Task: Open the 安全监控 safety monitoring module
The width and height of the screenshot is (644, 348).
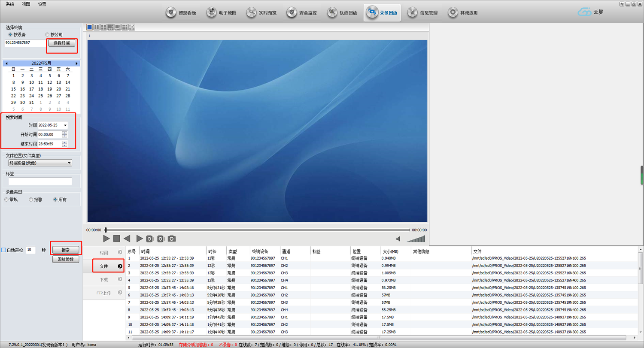Action: pyautogui.click(x=302, y=12)
